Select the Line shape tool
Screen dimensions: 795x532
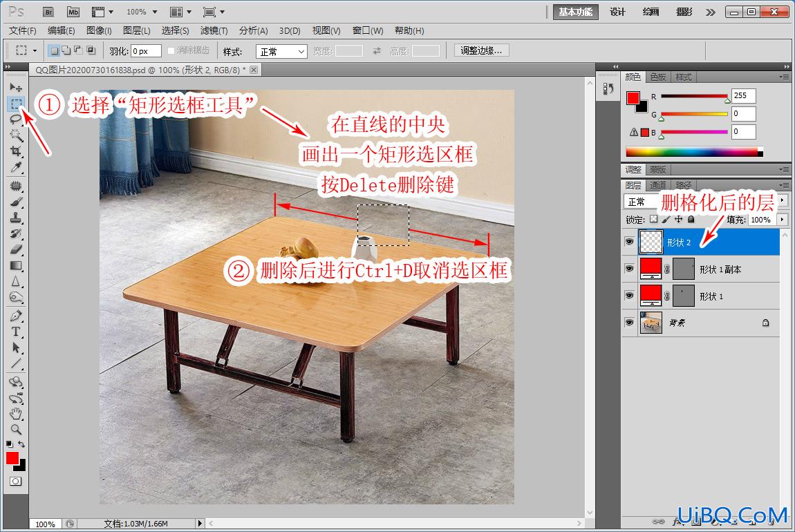(x=16, y=363)
